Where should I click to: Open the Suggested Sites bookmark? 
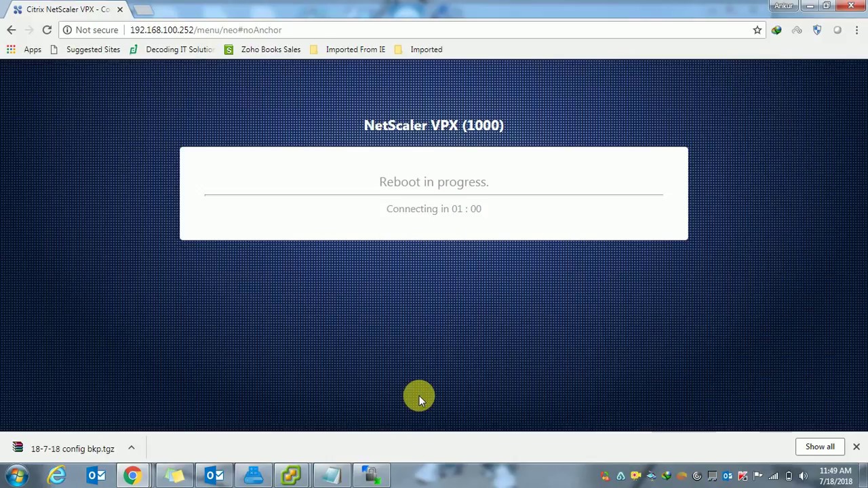[85, 49]
